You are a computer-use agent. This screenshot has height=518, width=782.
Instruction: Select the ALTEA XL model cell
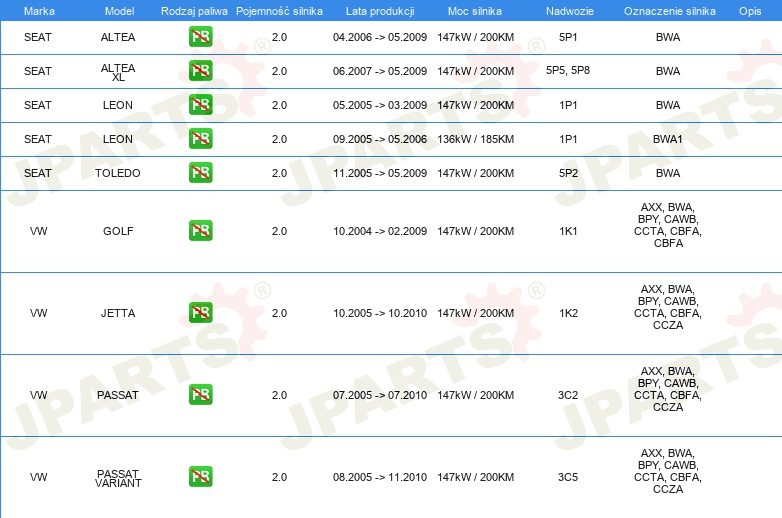(118, 72)
